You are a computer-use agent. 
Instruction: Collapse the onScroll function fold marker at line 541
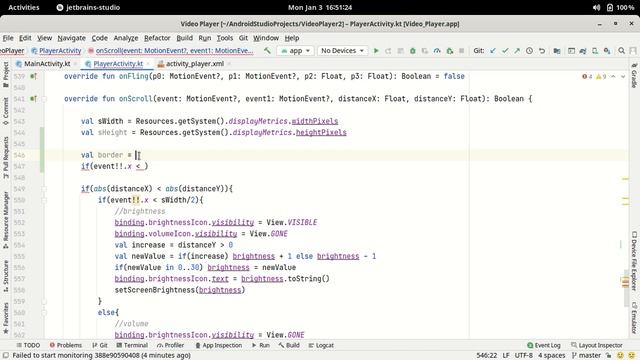pyautogui.click(x=44, y=99)
